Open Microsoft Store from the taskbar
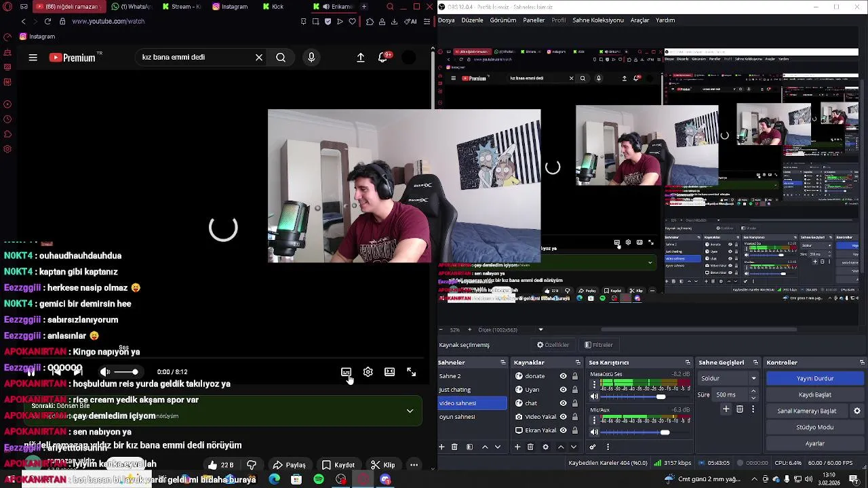This screenshot has height=488, width=868. [296, 480]
